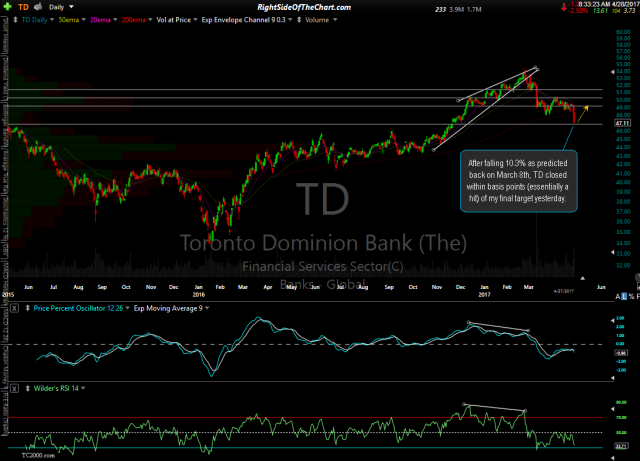Click the 2017 year label on axis

(484, 294)
